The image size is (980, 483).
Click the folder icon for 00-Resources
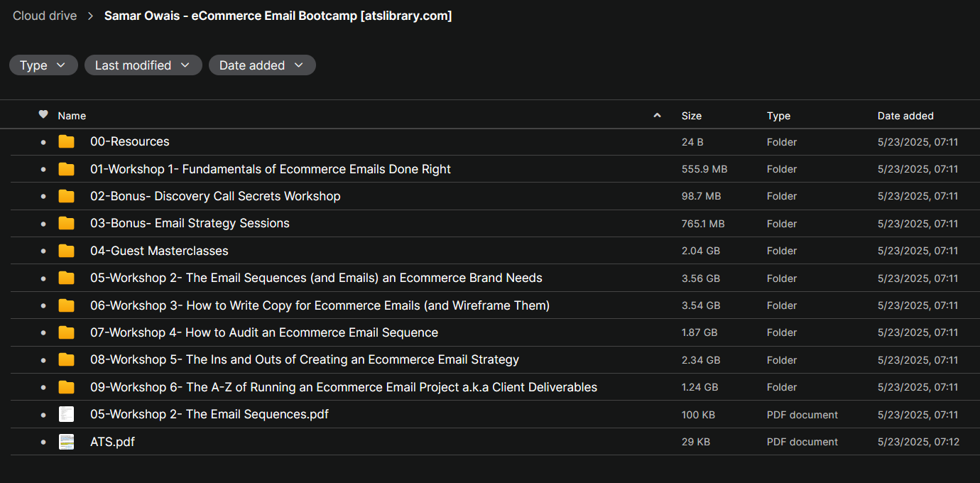[x=66, y=142]
